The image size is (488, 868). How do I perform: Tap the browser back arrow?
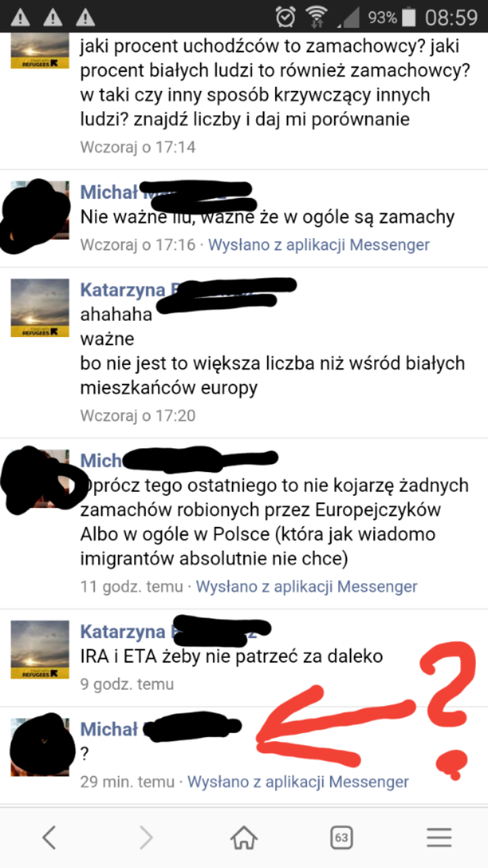[x=49, y=838]
